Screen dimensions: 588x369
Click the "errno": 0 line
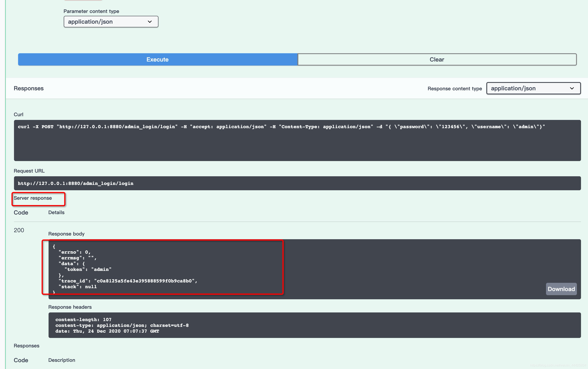[74, 252]
